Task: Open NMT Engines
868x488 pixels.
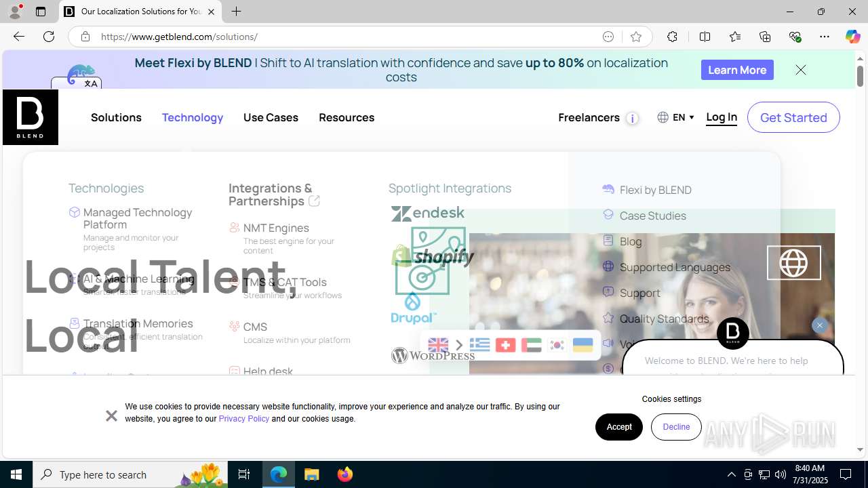Action: 276,228
